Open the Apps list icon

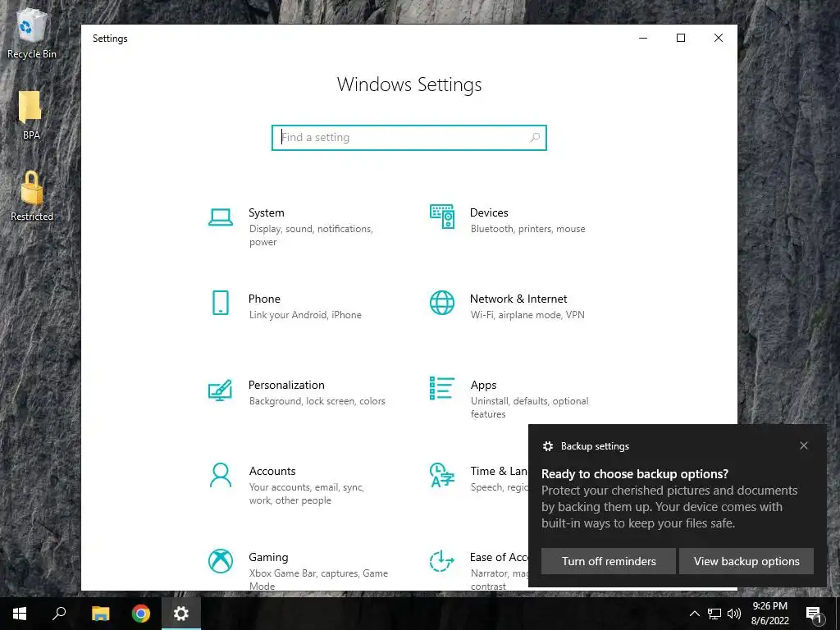click(x=442, y=388)
